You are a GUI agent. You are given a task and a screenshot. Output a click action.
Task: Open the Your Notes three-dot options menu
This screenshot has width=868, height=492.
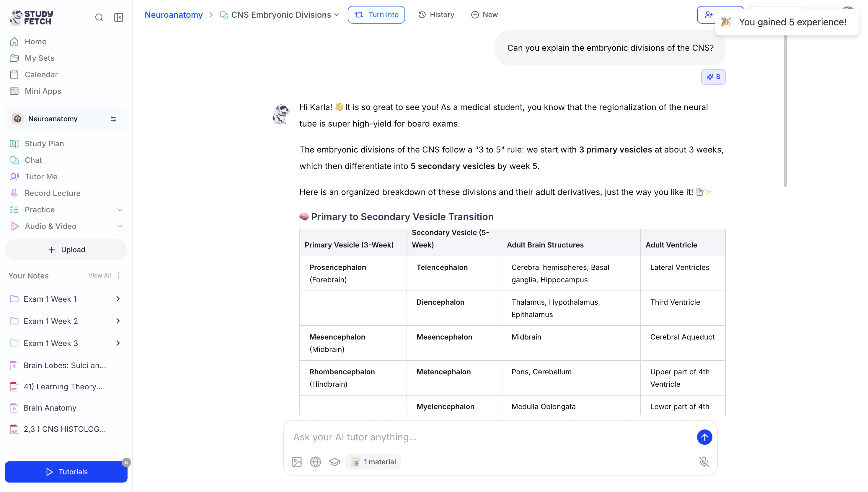tap(119, 275)
